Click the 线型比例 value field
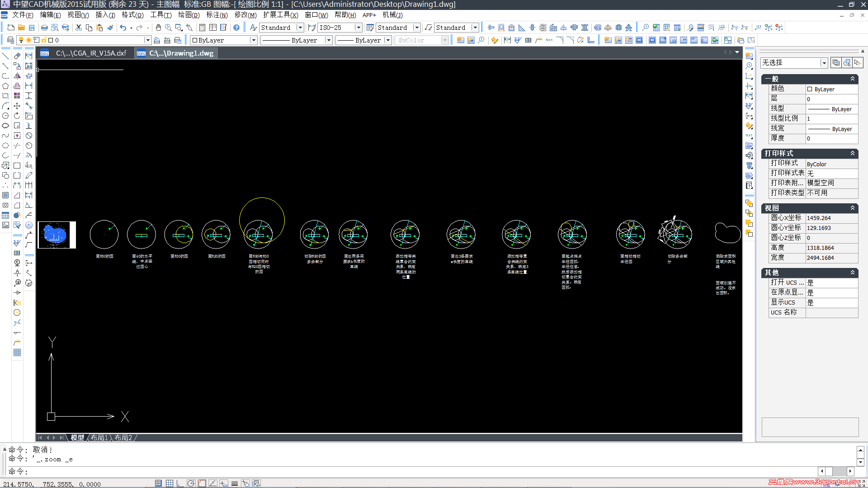Image resolution: width=868 pixels, height=488 pixels. tap(831, 118)
